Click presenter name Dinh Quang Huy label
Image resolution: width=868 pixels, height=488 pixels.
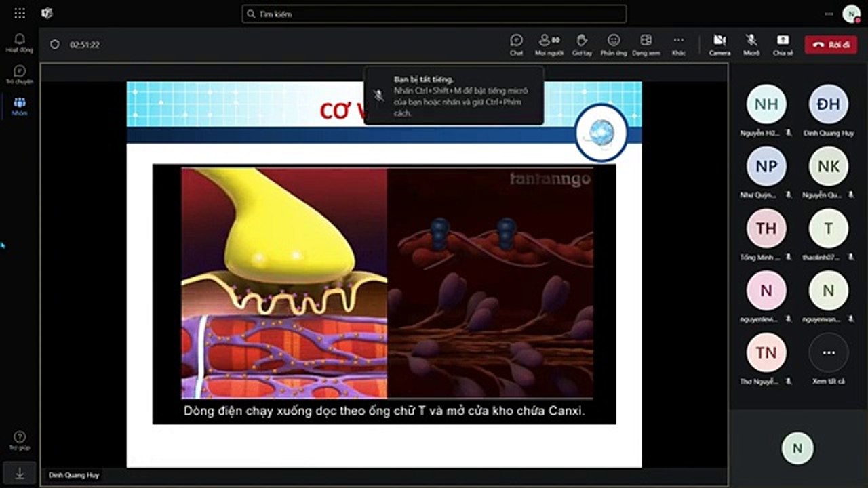pyautogui.click(x=74, y=475)
